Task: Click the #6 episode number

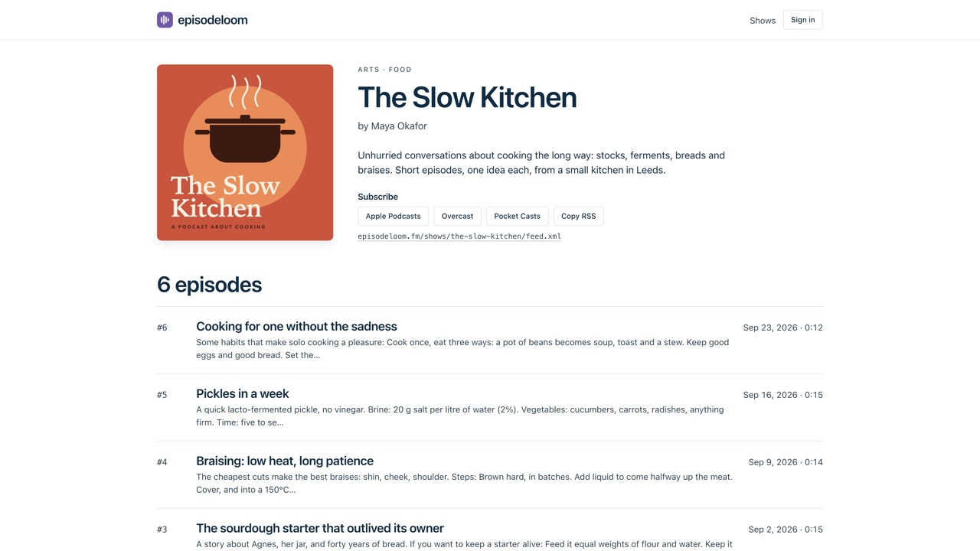Action: click(x=162, y=328)
